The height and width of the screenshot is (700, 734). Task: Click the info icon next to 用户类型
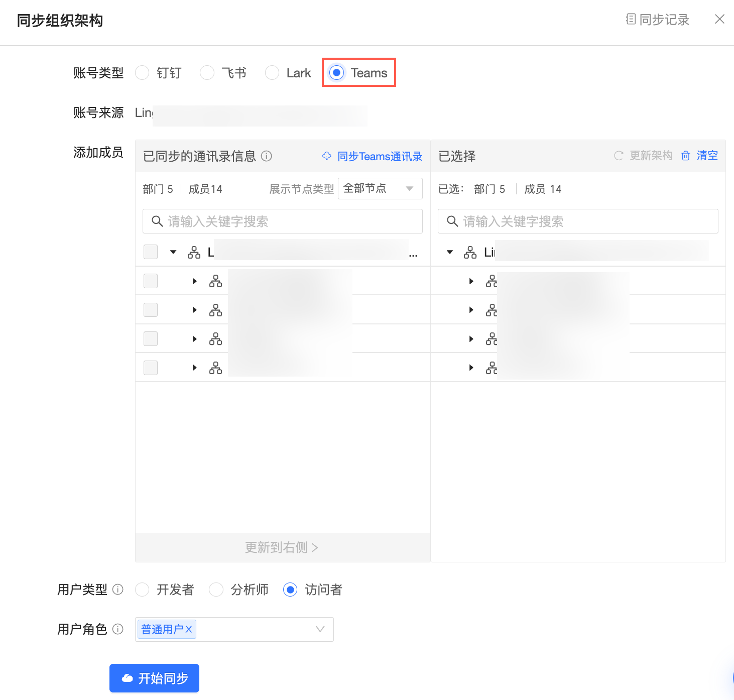pyautogui.click(x=118, y=590)
